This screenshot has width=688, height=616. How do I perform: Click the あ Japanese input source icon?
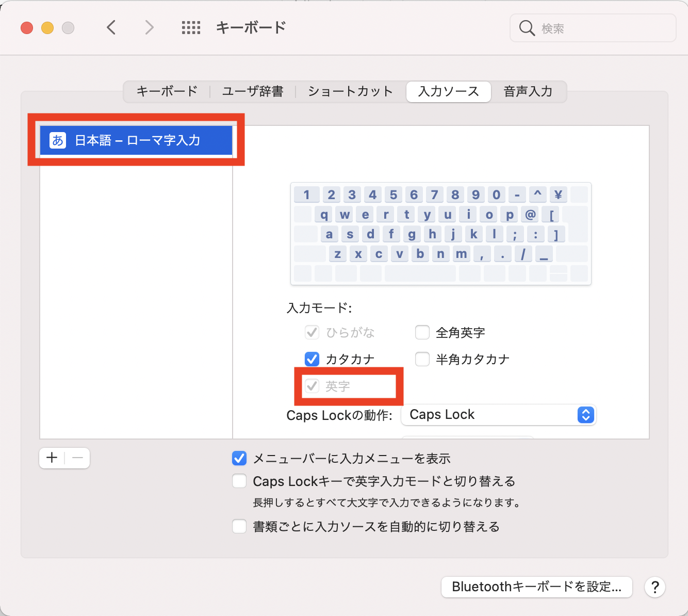click(57, 140)
